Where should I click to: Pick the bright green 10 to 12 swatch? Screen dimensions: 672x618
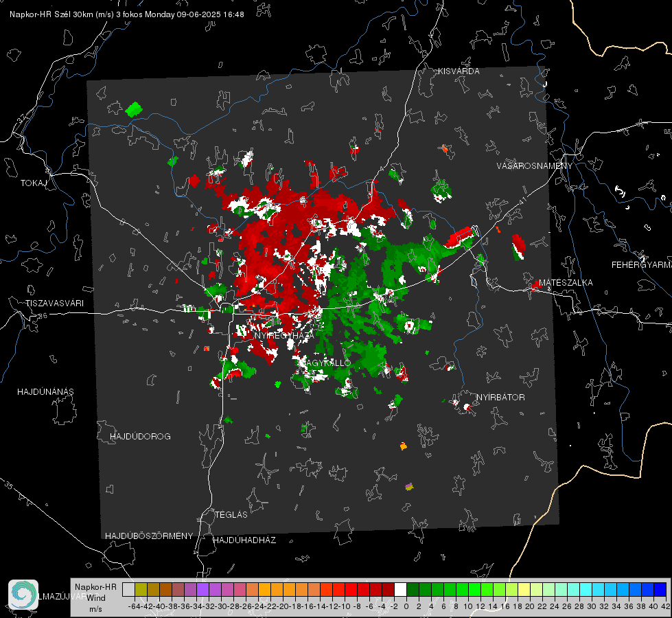pos(474,589)
